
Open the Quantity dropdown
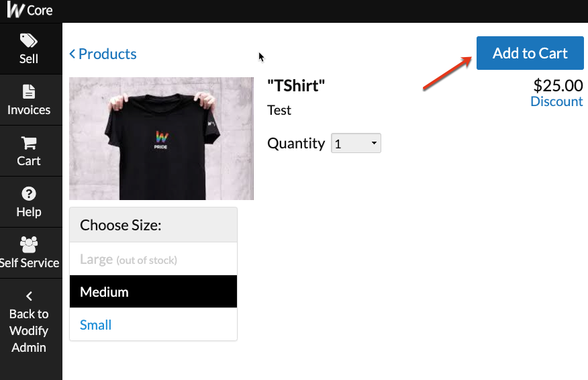pyautogui.click(x=356, y=143)
